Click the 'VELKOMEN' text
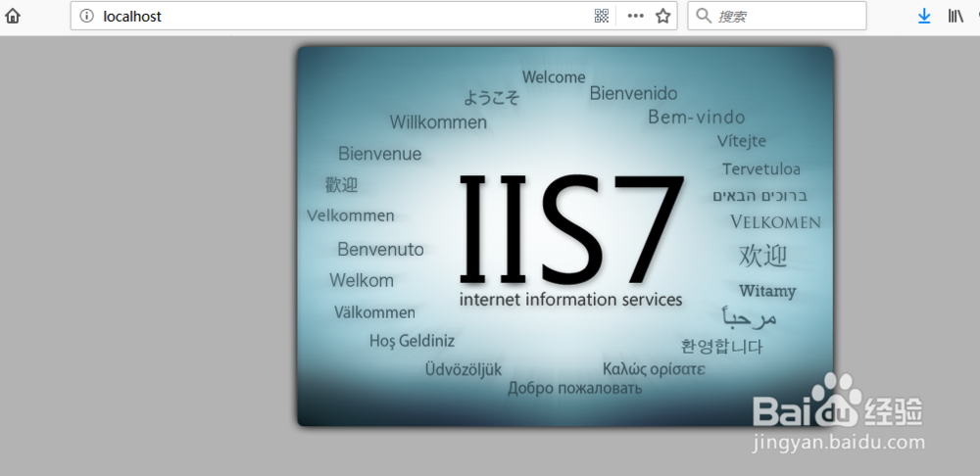 pyautogui.click(x=775, y=221)
